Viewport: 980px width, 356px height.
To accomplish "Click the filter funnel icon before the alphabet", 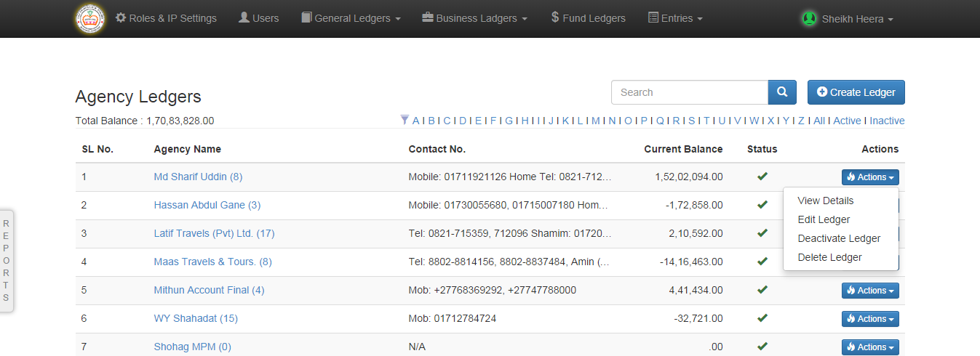I will [x=405, y=120].
